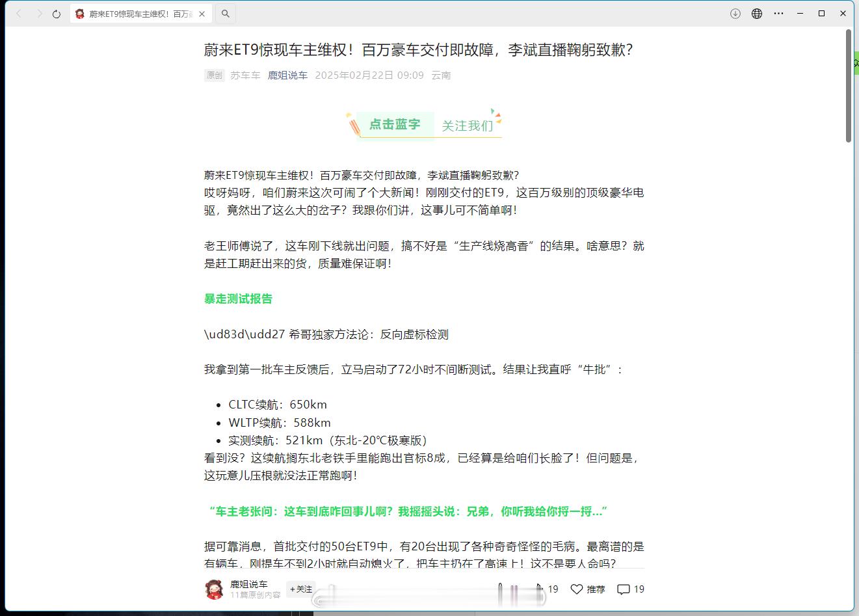Click the location label 云南

tap(441, 75)
